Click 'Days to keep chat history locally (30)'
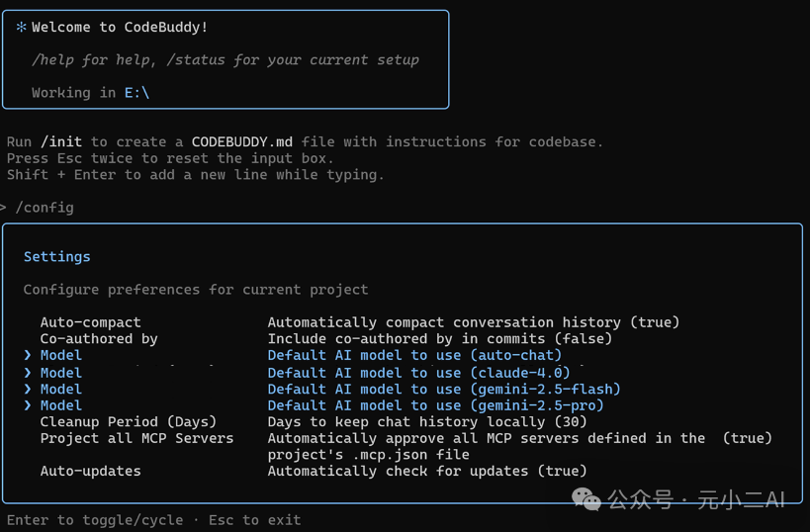Viewport: 810px width, 532px height. (x=427, y=422)
